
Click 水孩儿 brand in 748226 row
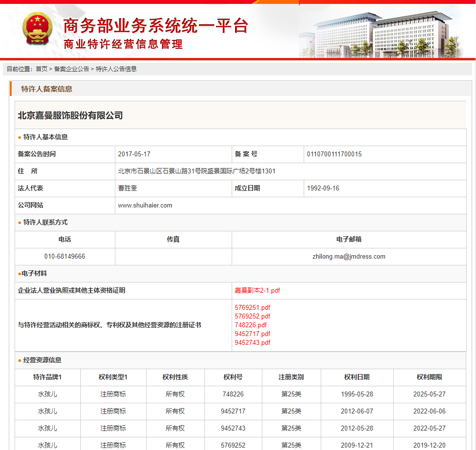pyautogui.click(x=47, y=394)
